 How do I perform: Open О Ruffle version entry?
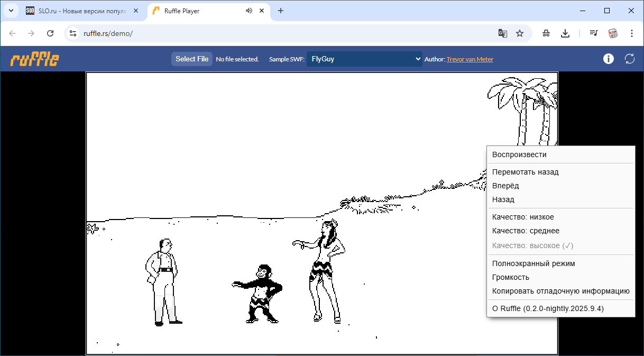click(560, 308)
